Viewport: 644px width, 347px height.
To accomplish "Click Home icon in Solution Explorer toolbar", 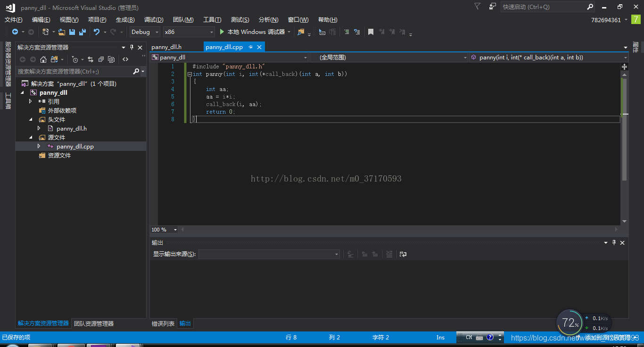I will [x=43, y=59].
